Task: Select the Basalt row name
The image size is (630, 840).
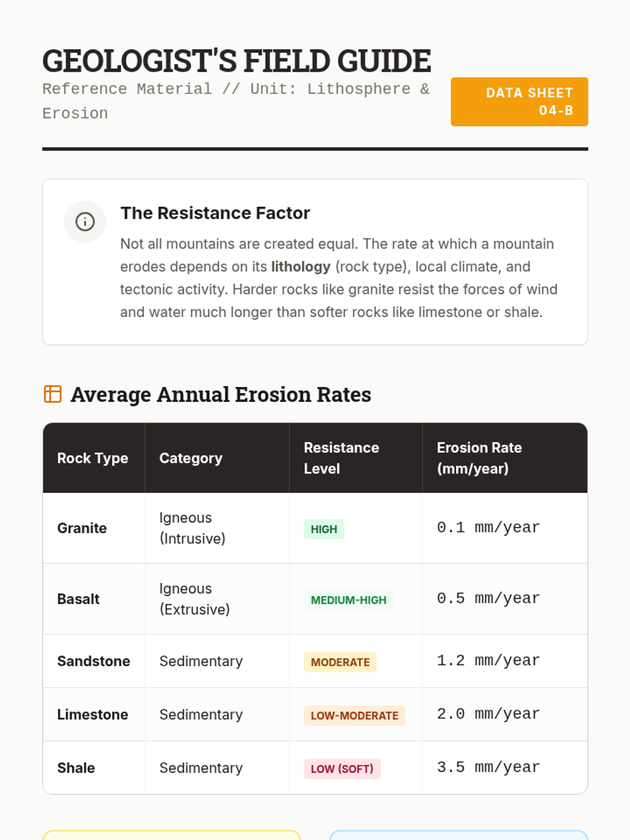Action: point(78,599)
